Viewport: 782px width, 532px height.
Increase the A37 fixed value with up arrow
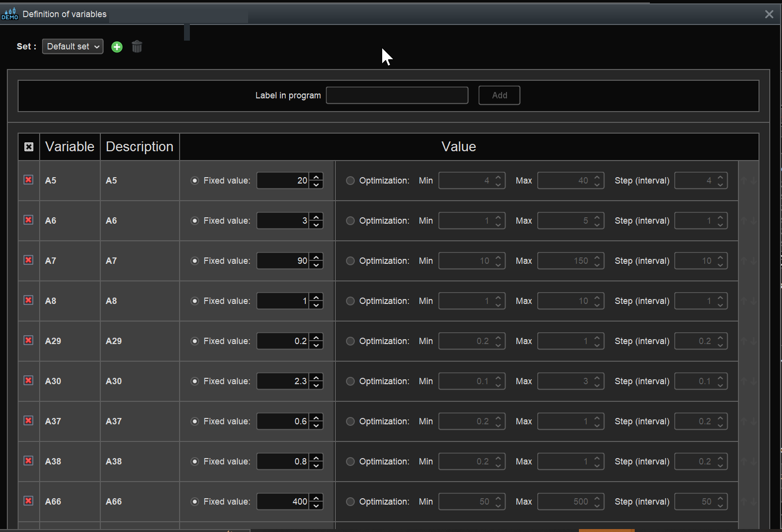(317, 417)
